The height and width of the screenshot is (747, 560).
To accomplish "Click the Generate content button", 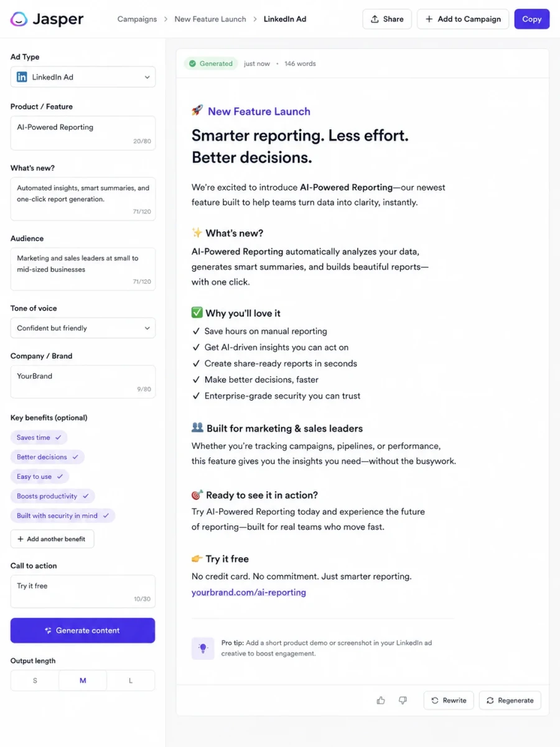I will tap(83, 631).
